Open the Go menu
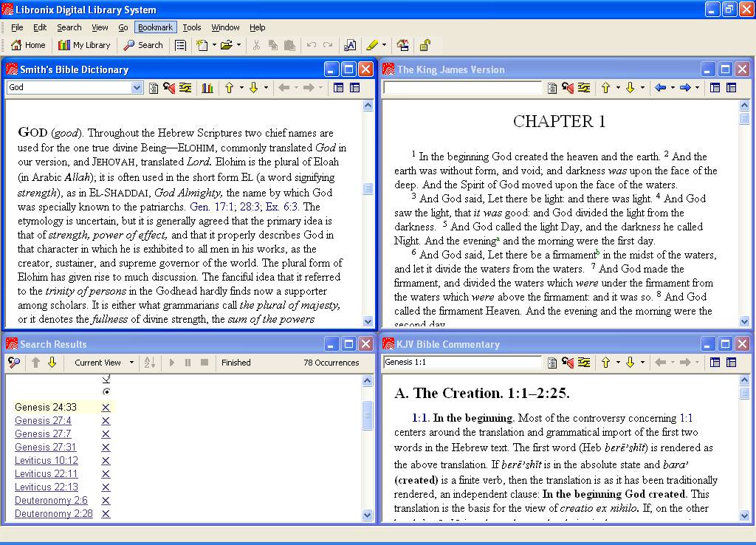The width and height of the screenshot is (756, 545). (x=123, y=27)
